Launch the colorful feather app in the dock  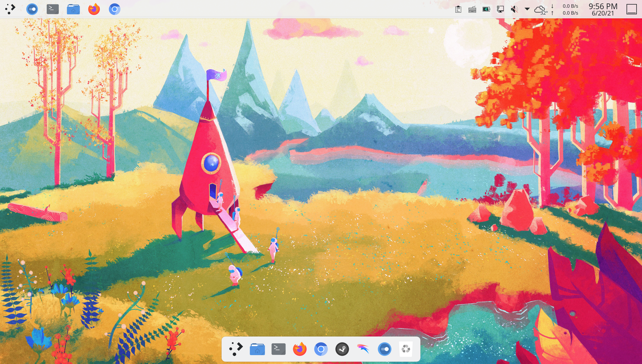point(363,349)
